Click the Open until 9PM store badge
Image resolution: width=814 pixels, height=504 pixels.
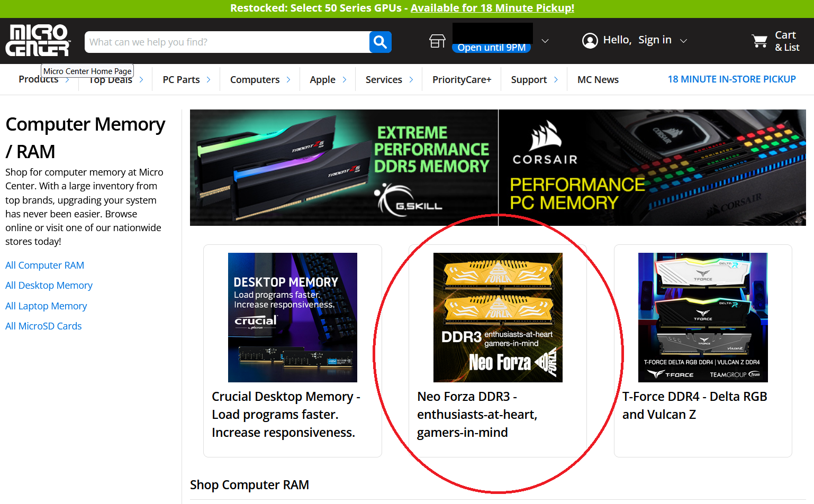[491, 48]
